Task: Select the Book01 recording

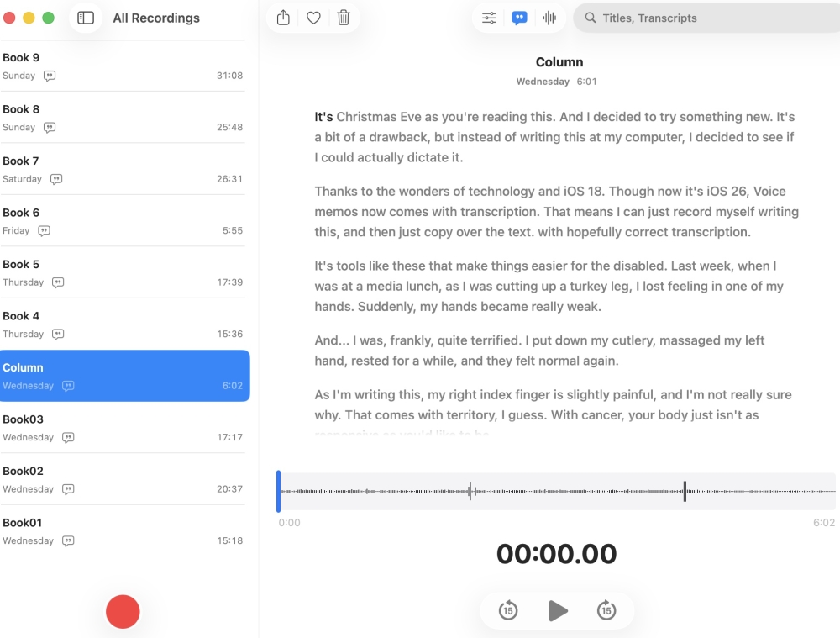Action: pos(123,530)
